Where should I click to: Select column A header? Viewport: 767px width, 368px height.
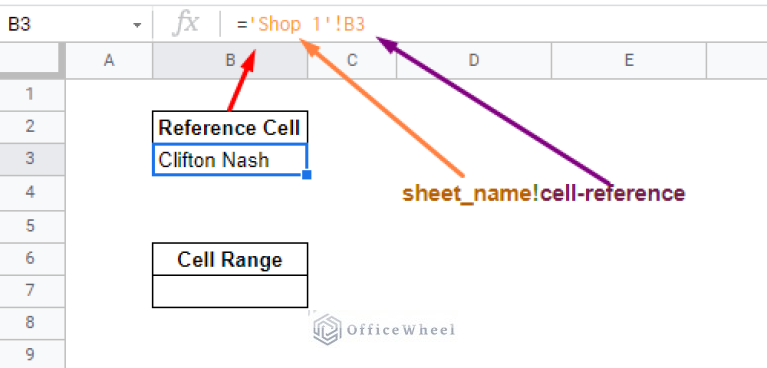click(109, 61)
